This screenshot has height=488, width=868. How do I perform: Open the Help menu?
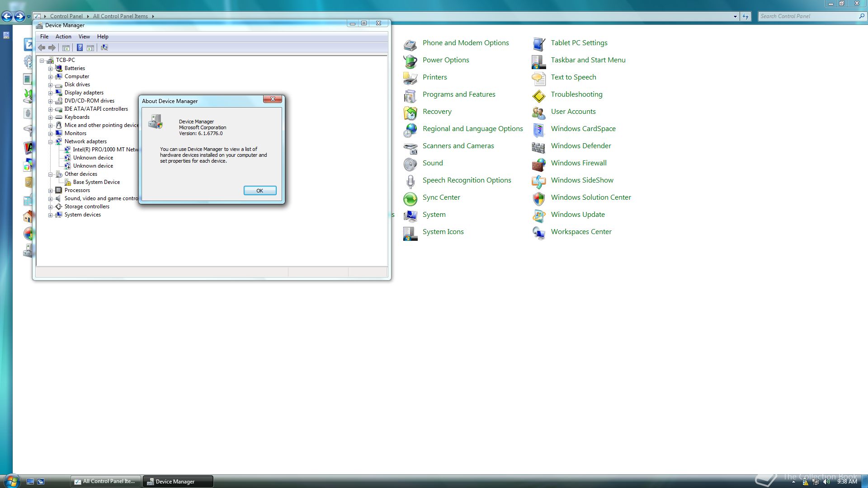pyautogui.click(x=103, y=37)
